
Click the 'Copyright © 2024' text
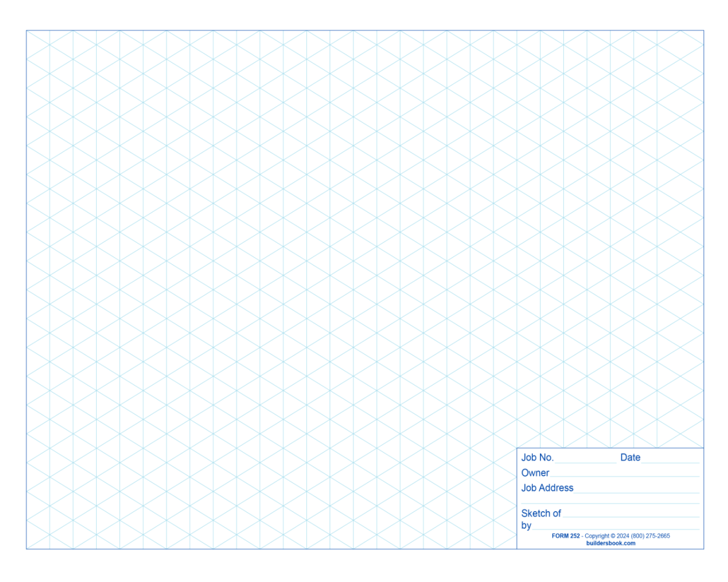[607, 536]
